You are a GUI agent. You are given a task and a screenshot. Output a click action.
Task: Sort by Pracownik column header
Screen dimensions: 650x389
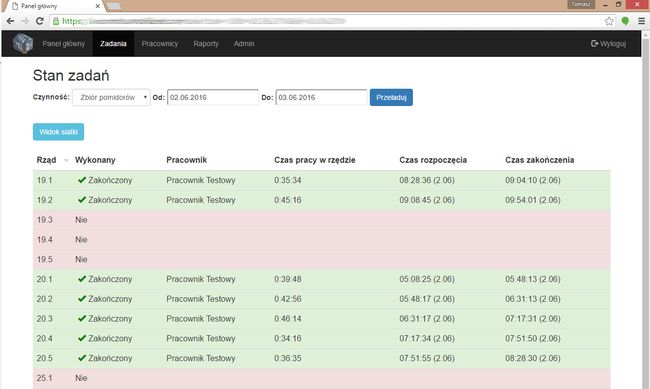[187, 160]
